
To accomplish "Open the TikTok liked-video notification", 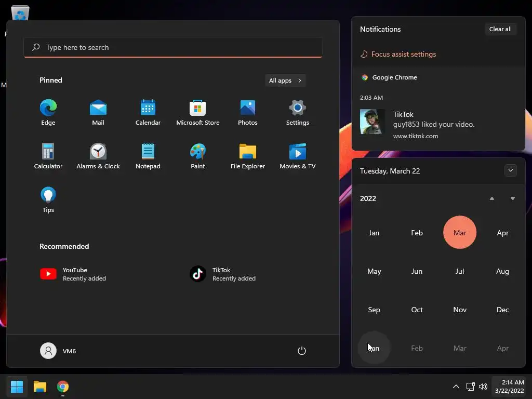I will (438, 125).
